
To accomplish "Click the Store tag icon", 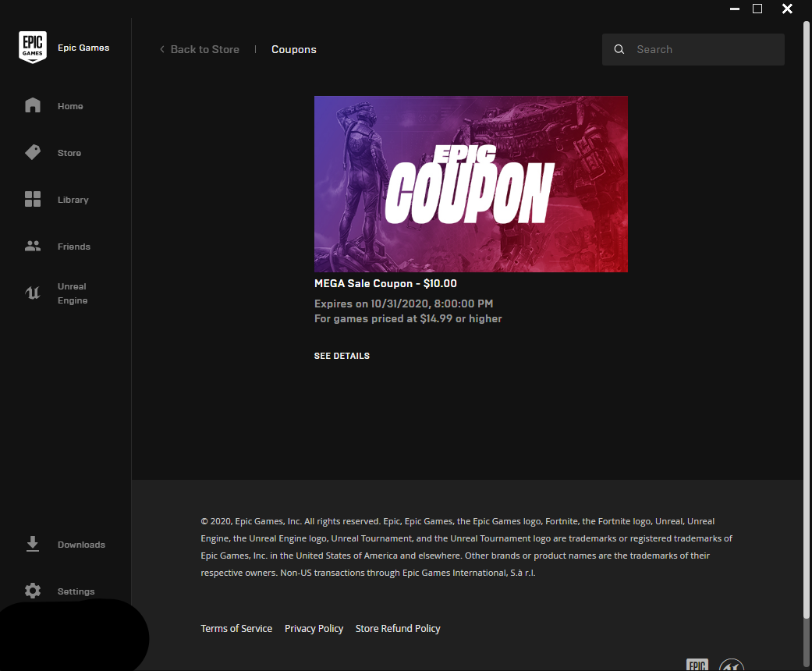I will [x=33, y=152].
